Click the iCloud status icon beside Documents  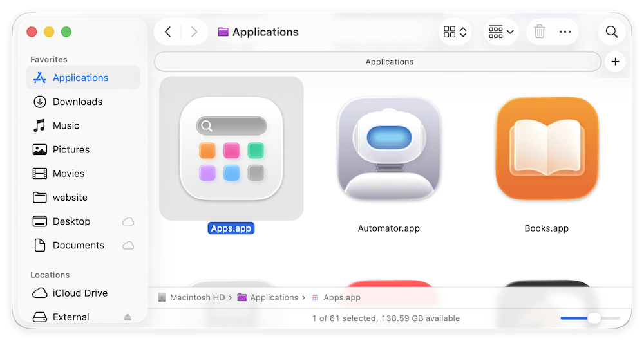(x=128, y=245)
